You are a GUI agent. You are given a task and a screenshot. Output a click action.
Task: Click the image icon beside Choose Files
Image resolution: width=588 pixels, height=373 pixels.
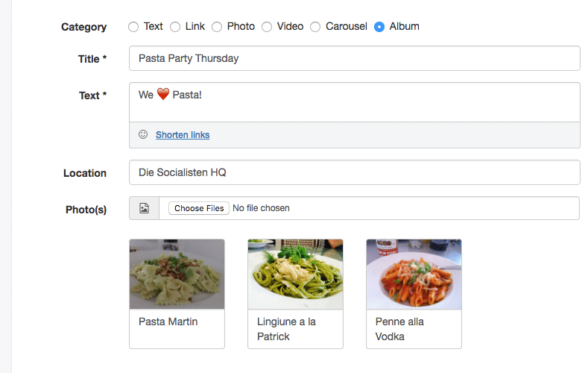pyautogui.click(x=145, y=208)
